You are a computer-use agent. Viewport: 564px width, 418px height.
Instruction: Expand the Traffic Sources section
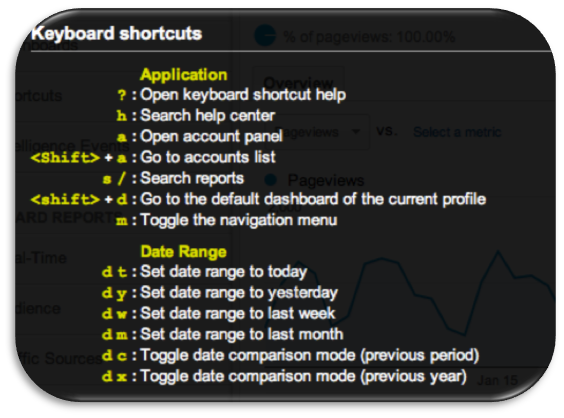click(x=59, y=358)
